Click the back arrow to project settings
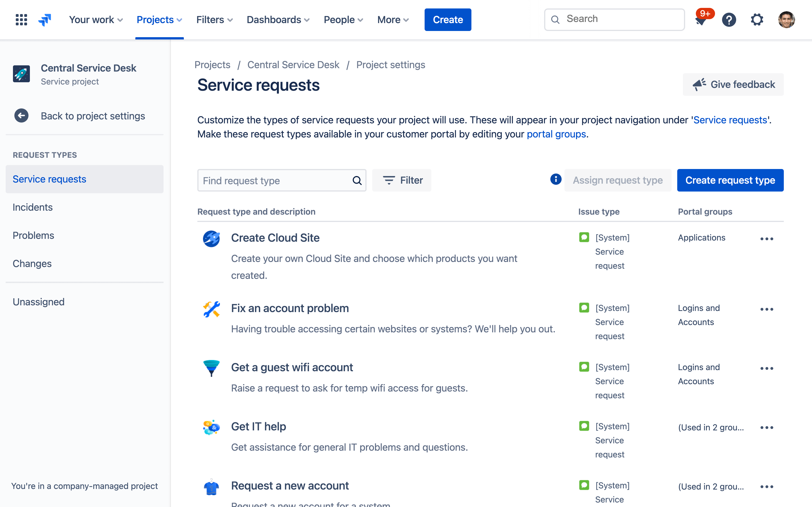 pos(22,115)
